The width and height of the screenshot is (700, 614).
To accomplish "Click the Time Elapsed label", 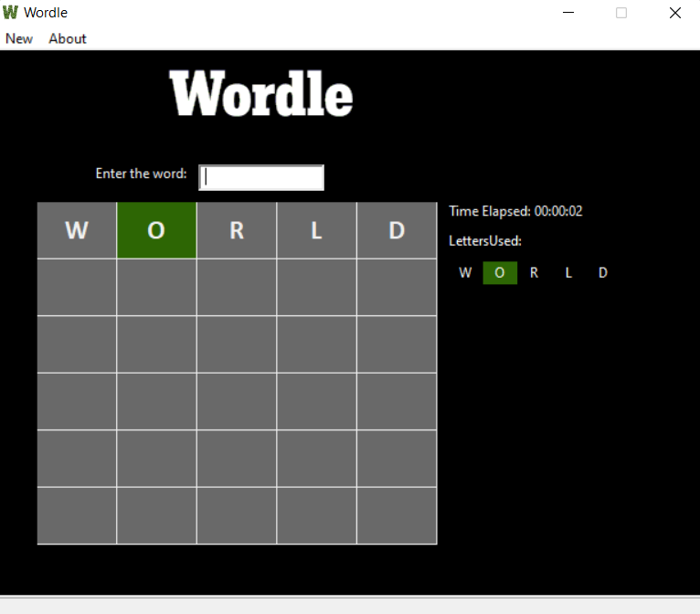I will pos(515,211).
